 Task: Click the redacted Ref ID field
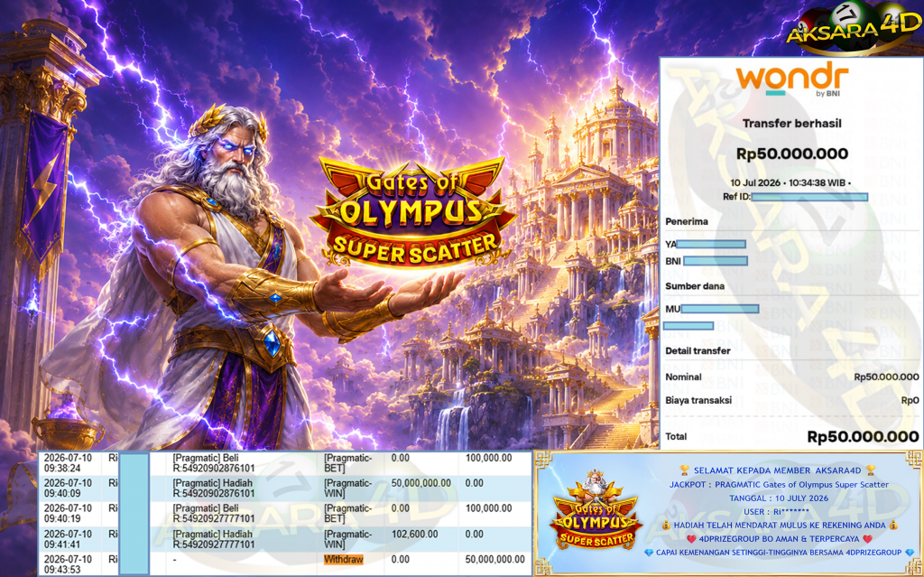(809, 197)
